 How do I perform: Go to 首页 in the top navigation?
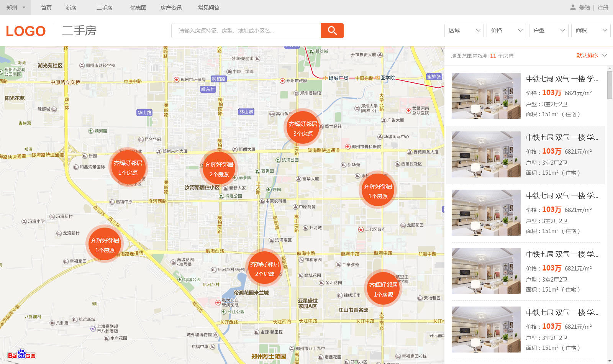tap(46, 8)
